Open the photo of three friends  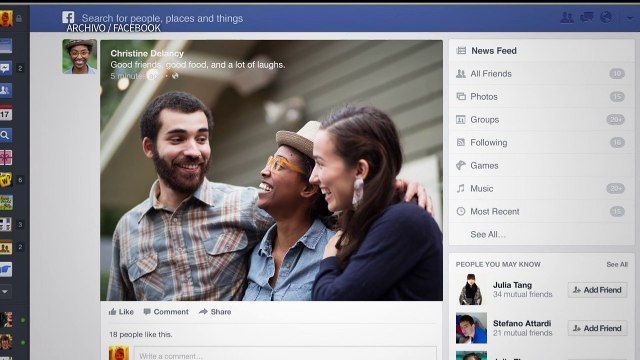click(x=271, y=170)
